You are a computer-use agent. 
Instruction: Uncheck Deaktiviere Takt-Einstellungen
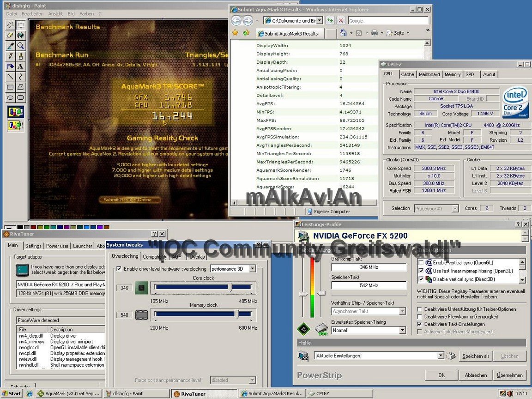pyautogui.click(x=420, y=324)
